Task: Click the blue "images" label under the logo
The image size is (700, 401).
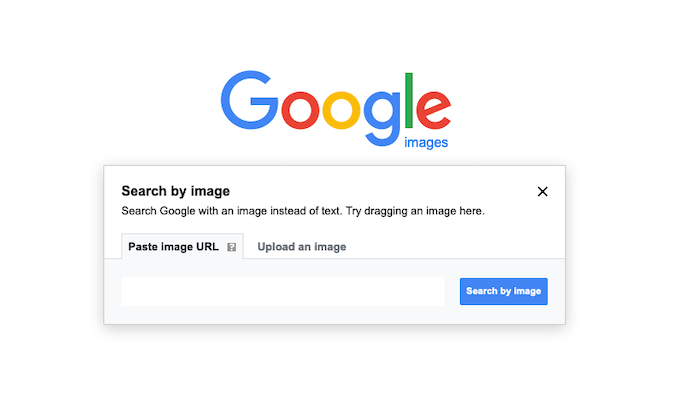Action: 426,142
